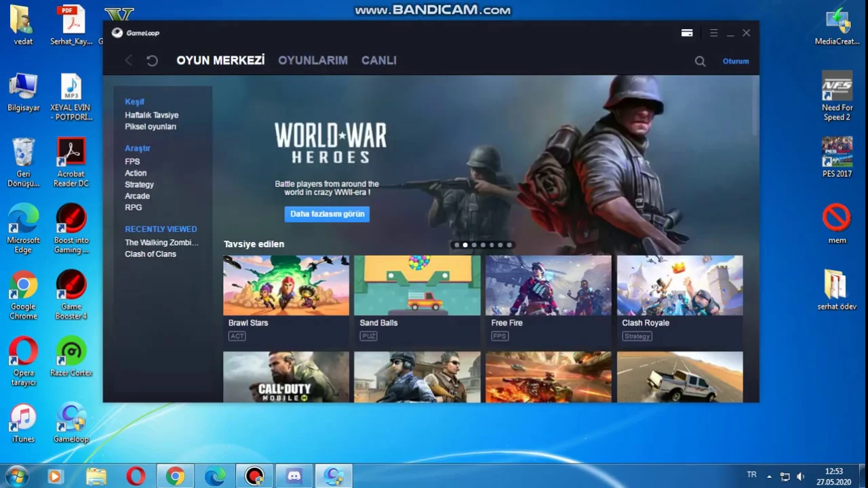
Task: Click the Strategy tag under Clash Royale
Action: (x=637, y=336)
